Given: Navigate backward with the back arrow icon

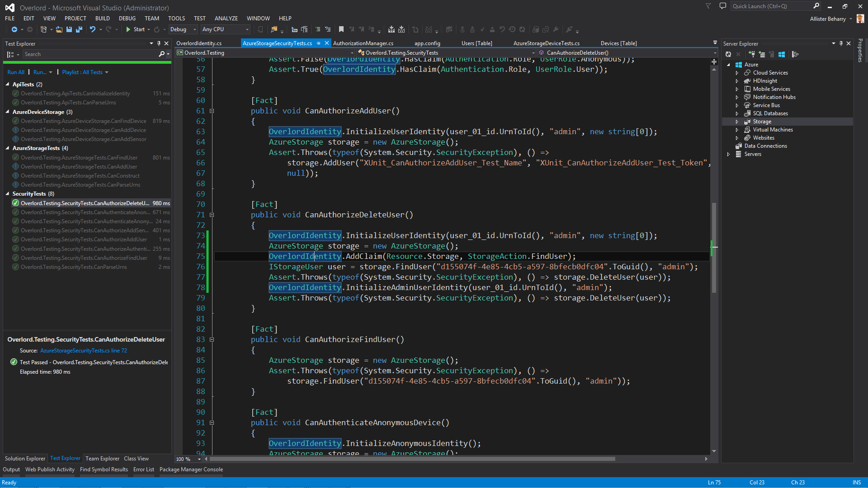Looking at the screenshot, I should point(14,29).
